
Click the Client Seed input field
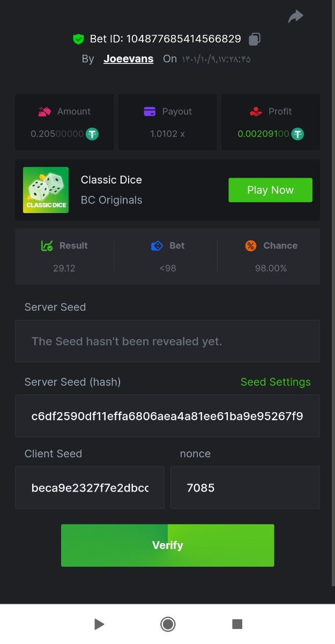click(90, 488)
